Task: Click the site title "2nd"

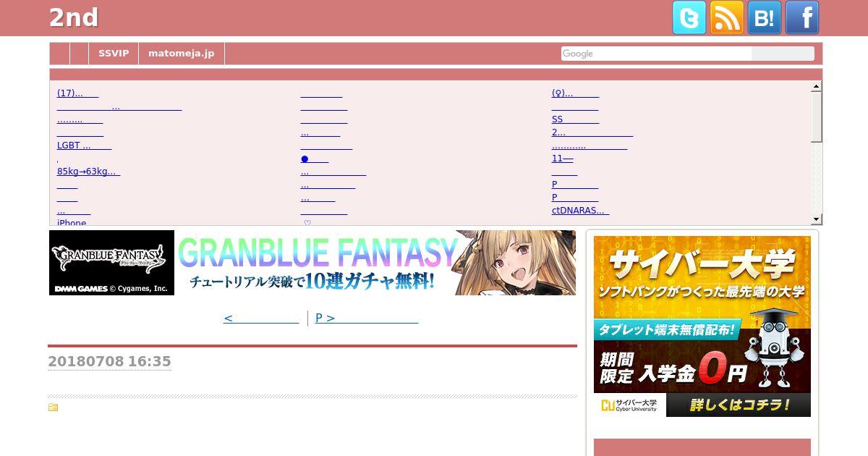Action: [x=74, y=18]
